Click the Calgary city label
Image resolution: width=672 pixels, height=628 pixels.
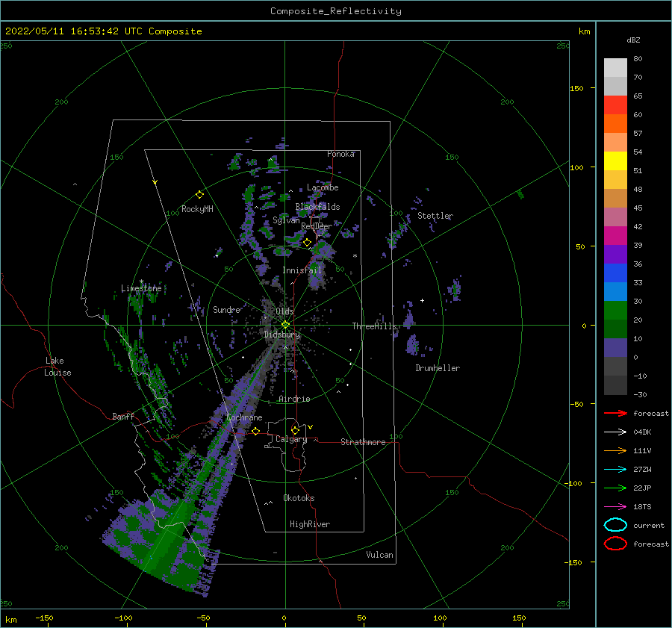tap(291, 439)
